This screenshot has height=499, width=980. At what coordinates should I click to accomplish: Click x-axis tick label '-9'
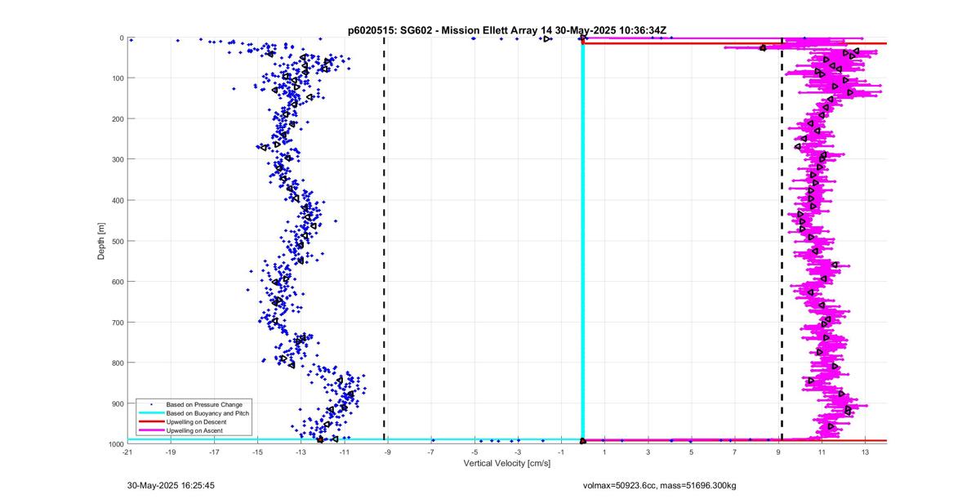pyautogui.click(x=387, y=451)
